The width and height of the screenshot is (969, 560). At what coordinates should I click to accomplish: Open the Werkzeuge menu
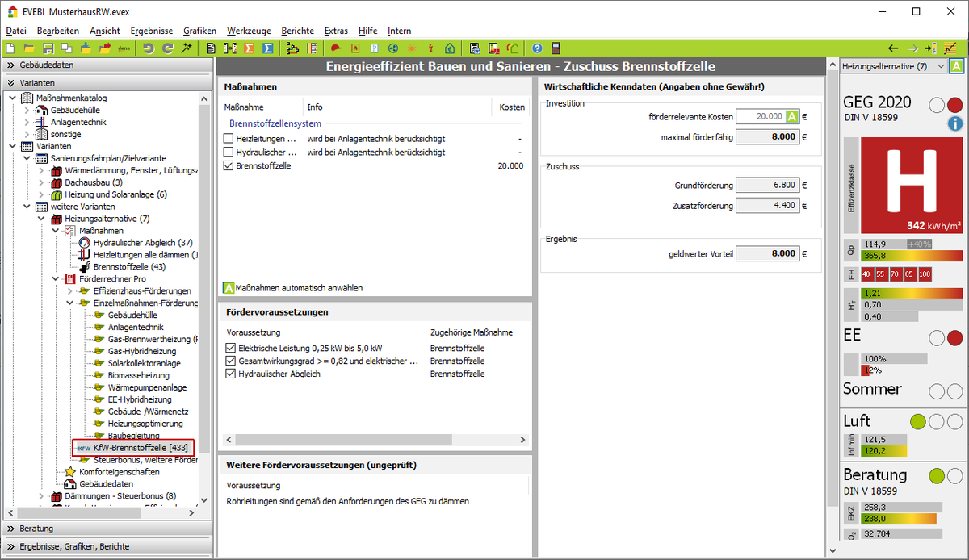click(249, 31)
